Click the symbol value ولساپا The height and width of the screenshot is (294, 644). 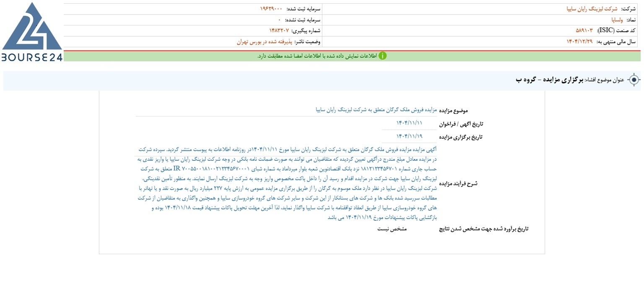pyautogui.click(x=617, y=20)
